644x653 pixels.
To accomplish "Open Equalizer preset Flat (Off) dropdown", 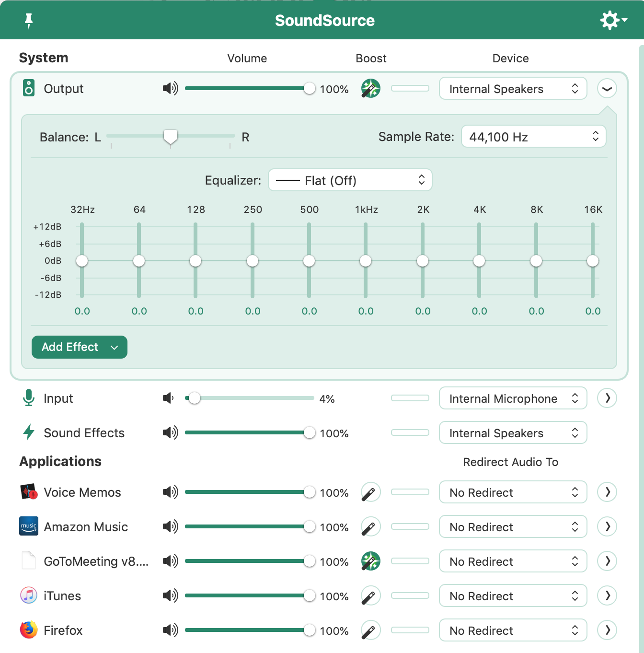I will click(x=350, y=180).
